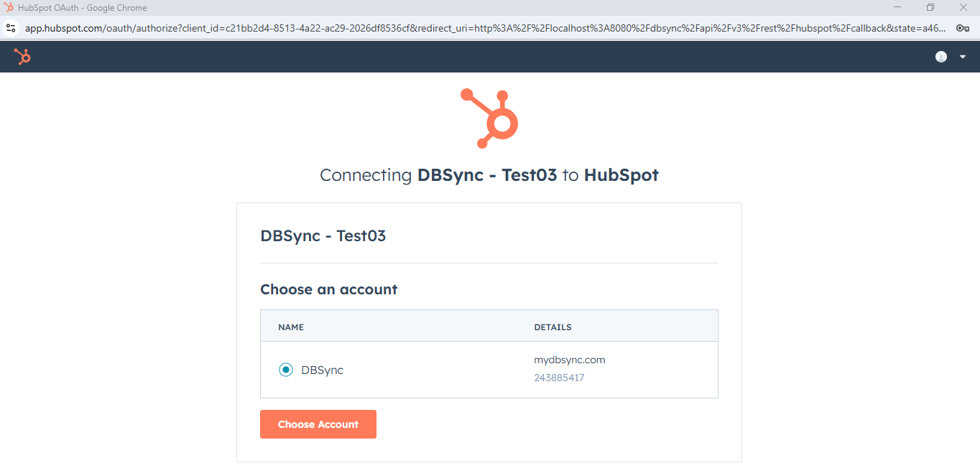Click the HubSpot favicon in the title bar

click(x=9, y=8)
